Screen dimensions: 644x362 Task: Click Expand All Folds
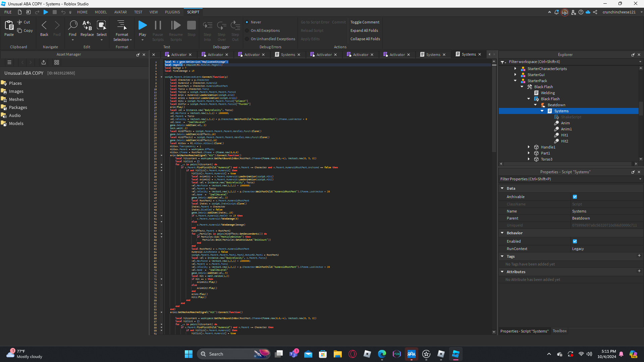coord(364,31)
